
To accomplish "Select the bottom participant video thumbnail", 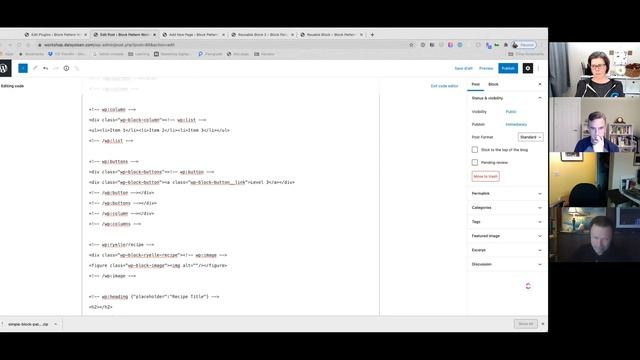I will (594, 234).
